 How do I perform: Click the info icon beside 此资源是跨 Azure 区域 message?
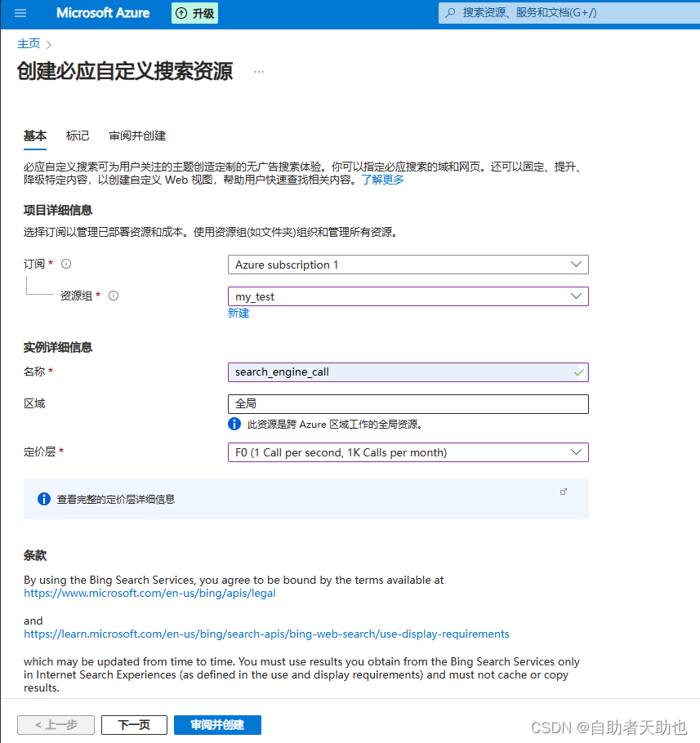click(234, 424)
